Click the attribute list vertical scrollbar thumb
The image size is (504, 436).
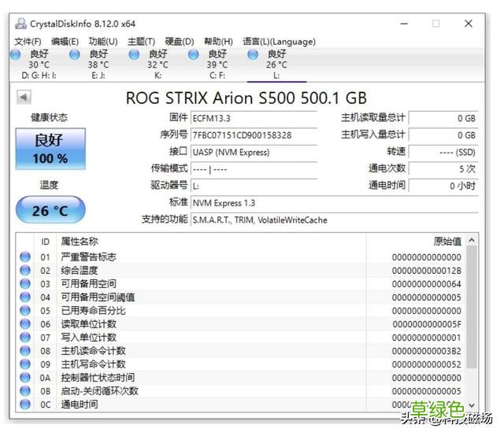tap(472, 307)
